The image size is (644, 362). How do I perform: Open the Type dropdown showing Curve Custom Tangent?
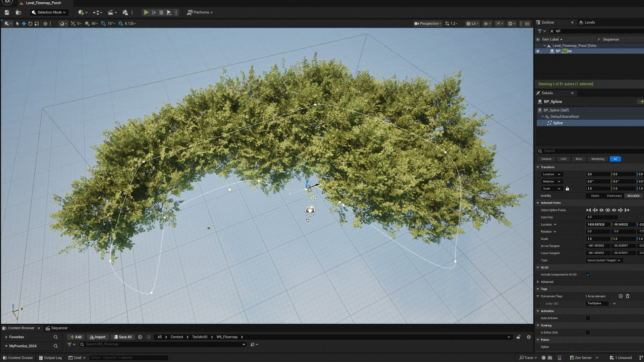[x=604, y=260]
